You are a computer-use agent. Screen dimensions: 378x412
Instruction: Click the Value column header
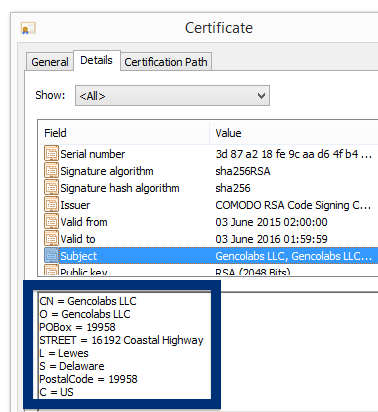pos(294,133)
